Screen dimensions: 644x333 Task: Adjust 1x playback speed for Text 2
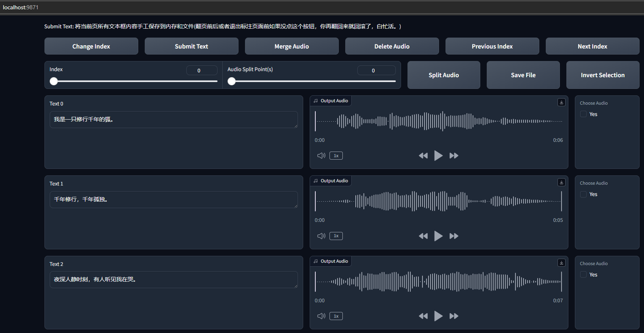pos(336,316)
